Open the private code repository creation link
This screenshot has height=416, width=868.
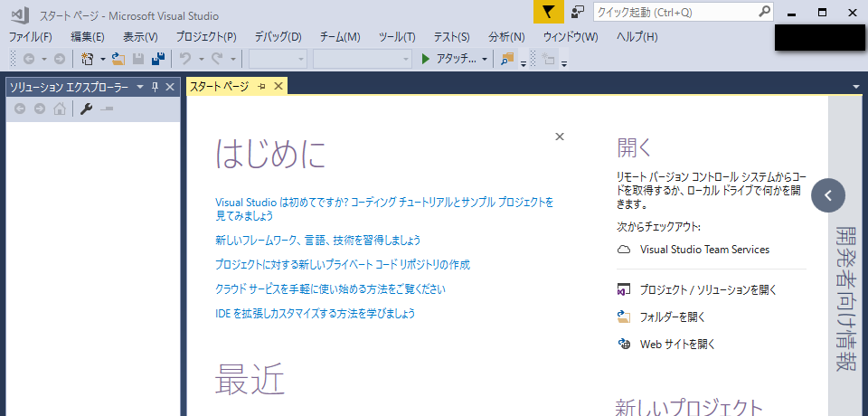[x=343, y=265]
